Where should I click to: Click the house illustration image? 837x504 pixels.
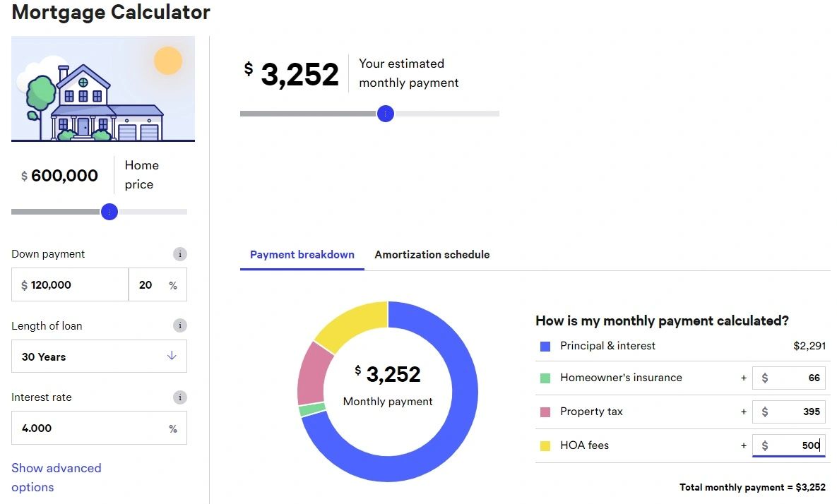pos(103,89)
